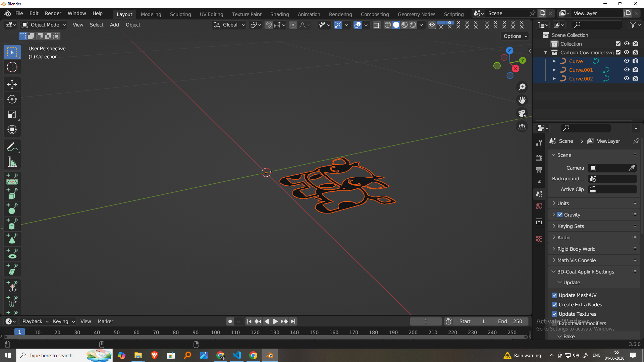The image size is (644, 362).
Task: Open the File menu
Action: [x=19, y=13]
